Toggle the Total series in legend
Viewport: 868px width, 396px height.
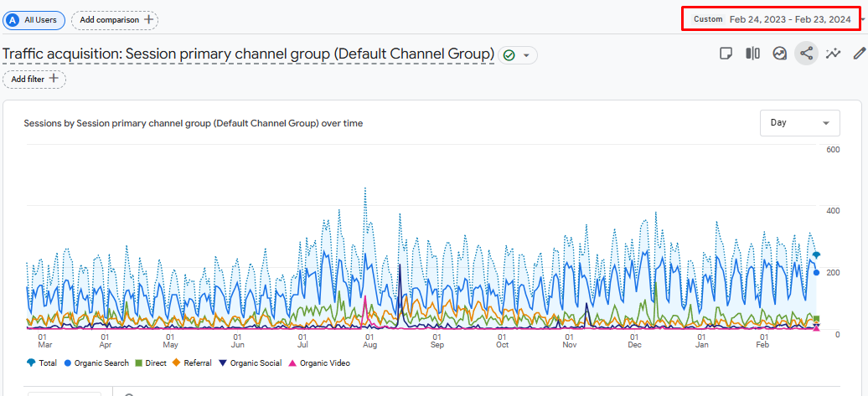coord(42,363)
